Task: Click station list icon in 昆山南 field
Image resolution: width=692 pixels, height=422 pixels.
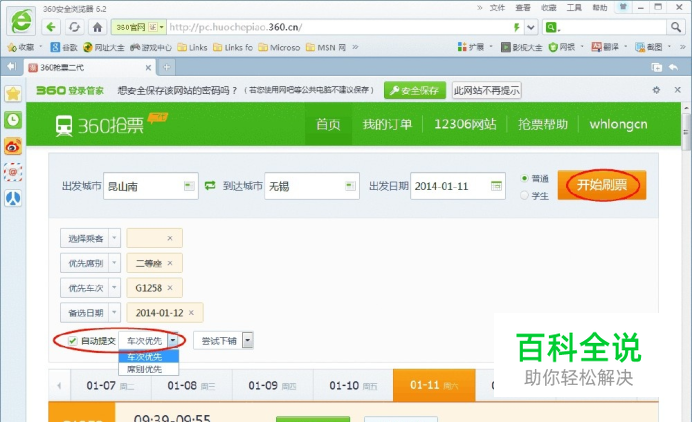Action: coord(189,186)
